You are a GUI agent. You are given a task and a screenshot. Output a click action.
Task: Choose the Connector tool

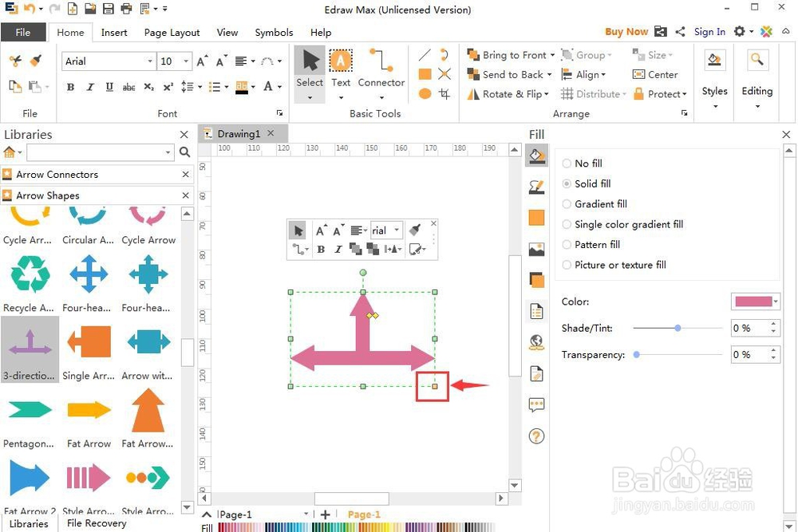click(381, 73)
